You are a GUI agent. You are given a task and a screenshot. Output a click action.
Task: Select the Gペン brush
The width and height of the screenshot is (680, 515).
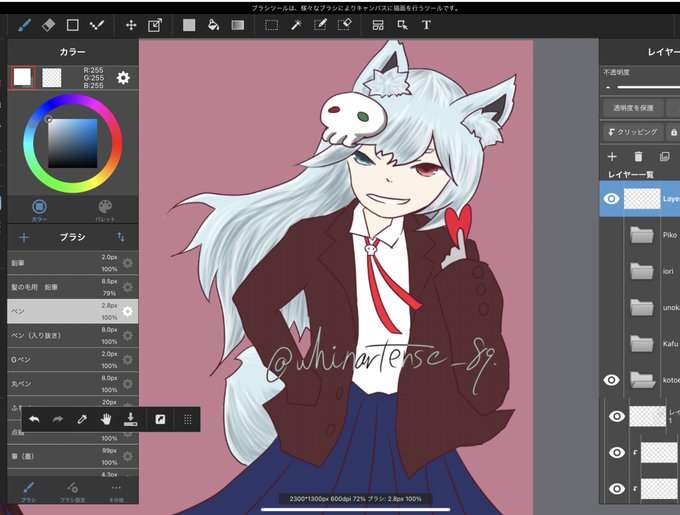(x=73, y=360)
